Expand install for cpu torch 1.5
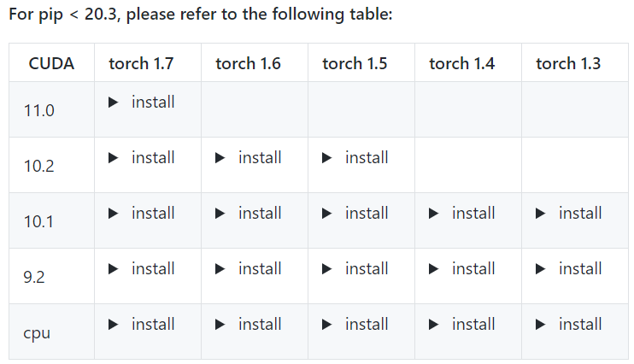The width and height of the screenshot is (634, 364). point(356,325)
